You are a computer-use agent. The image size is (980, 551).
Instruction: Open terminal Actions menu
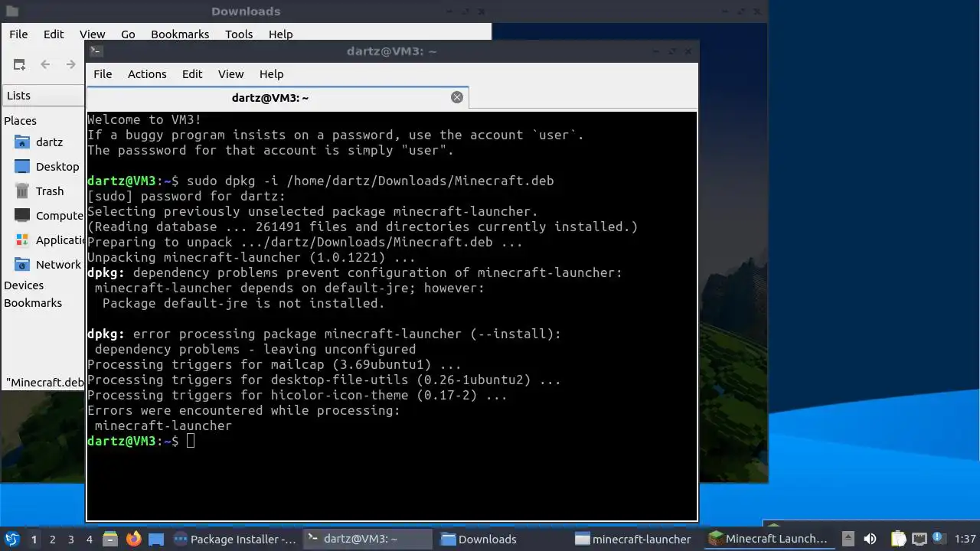147,74
